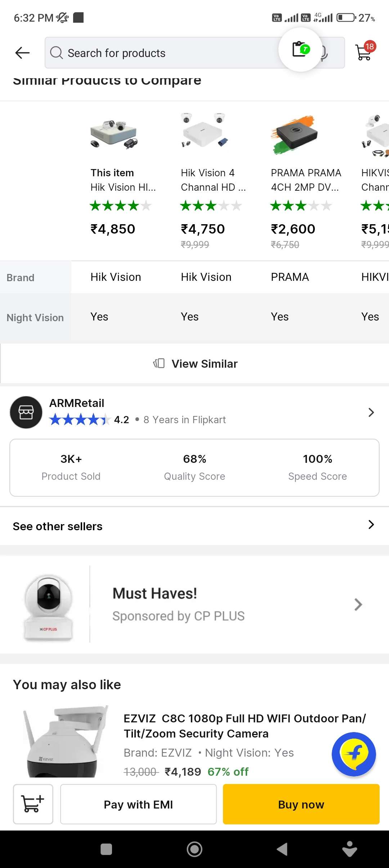Tap the ARMRetail seller store icon

pyautogui.click(x=26, y=412)
